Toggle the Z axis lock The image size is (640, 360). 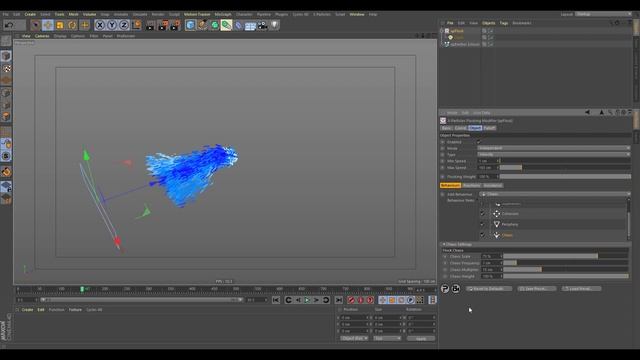coord(124,25)
